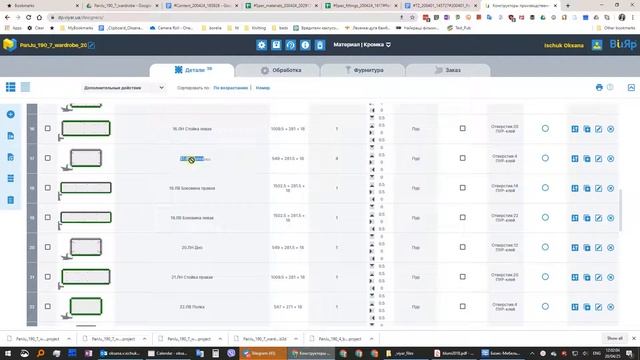Edit row 19 Боковина левая detail

598,218
